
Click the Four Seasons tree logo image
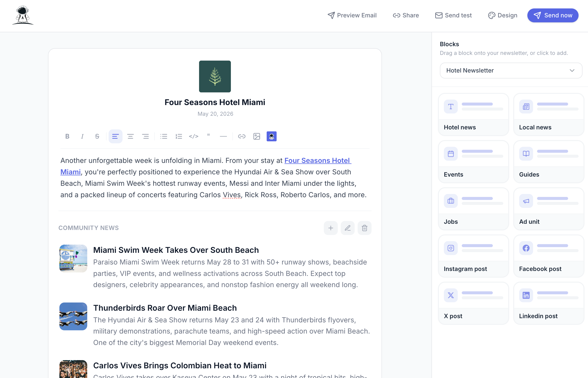click(215, 76)
